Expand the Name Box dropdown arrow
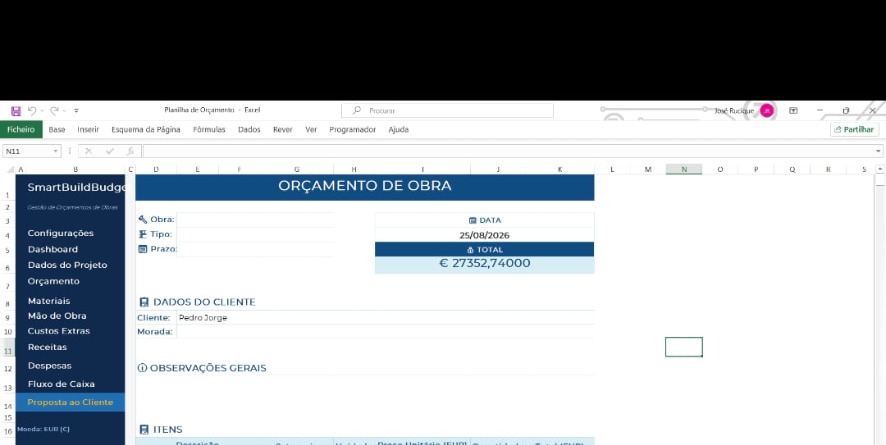Image resolution: width=886 pixels, height=445 pixels. [56, 151]
